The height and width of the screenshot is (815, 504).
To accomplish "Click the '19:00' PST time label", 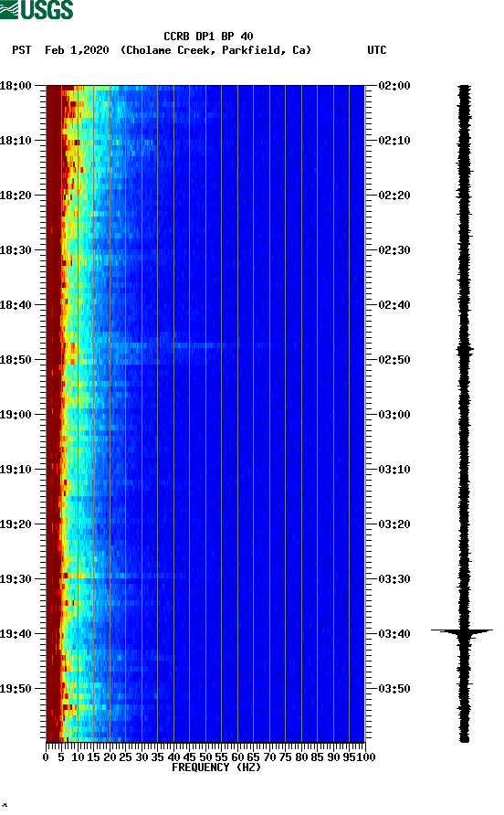I will click(x=16, y=415).
